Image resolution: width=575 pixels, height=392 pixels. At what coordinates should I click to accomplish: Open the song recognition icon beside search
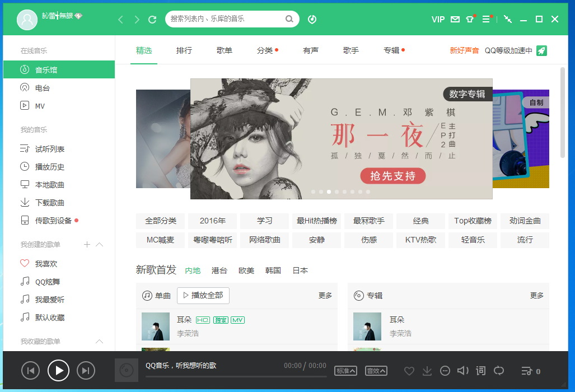tap(312, 19)
